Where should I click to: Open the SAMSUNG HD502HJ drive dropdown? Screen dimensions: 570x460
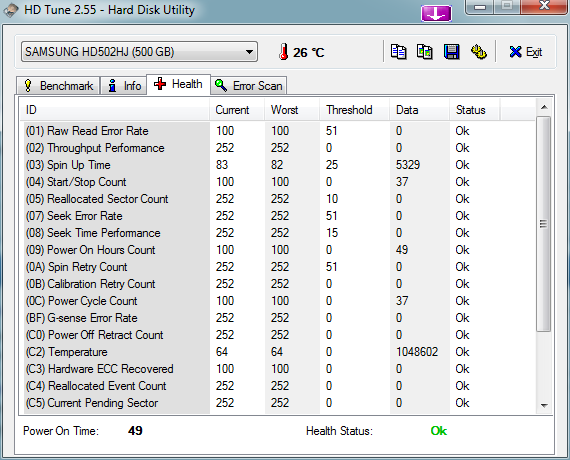(x=139, y=52)
